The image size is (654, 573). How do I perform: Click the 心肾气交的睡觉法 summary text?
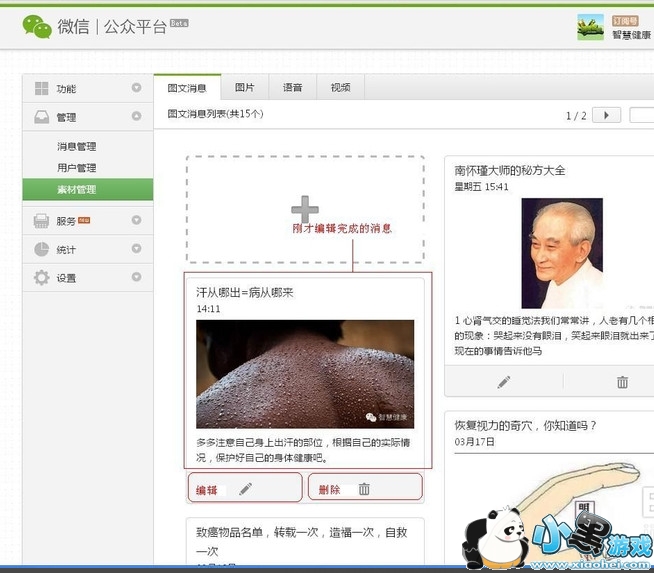point(554,336)
